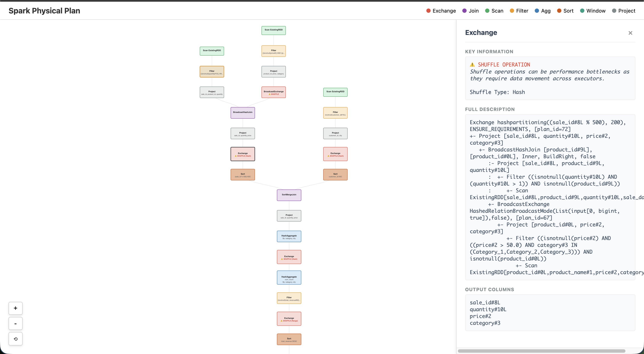The image size is (644, 354).
Task: Click the Spark Physical Plan title
Action: 44,11
